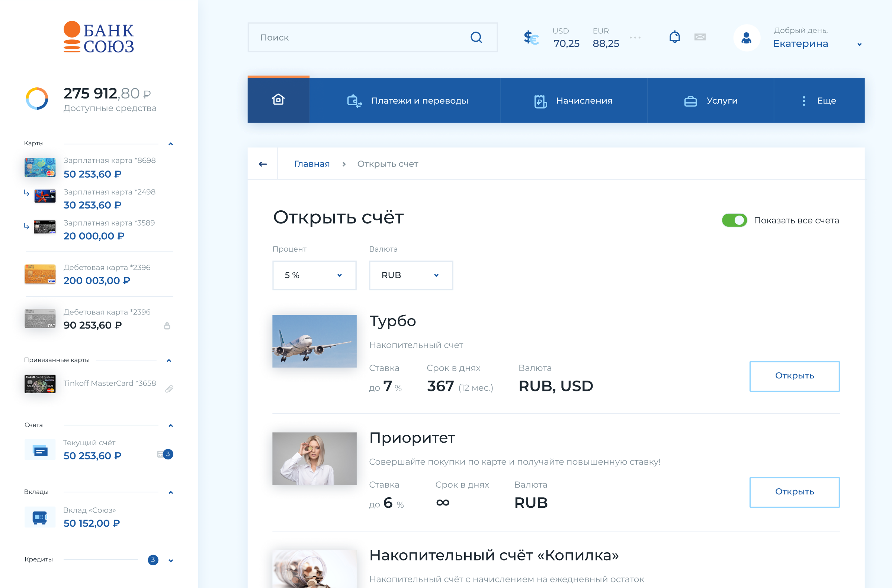
Task: Click the available funds ring chart
Action: 37,98
